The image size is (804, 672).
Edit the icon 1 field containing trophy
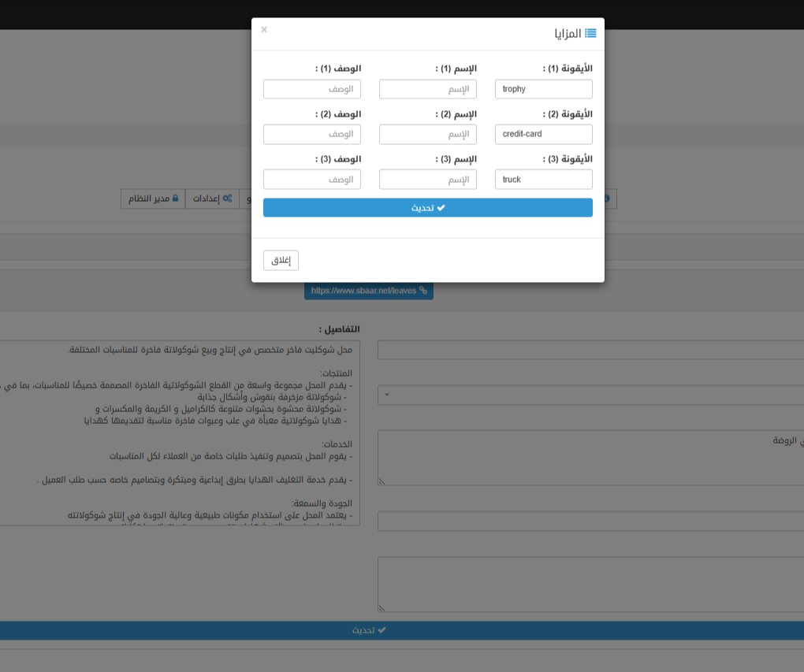pyautogui.click(x=544, y=89)
